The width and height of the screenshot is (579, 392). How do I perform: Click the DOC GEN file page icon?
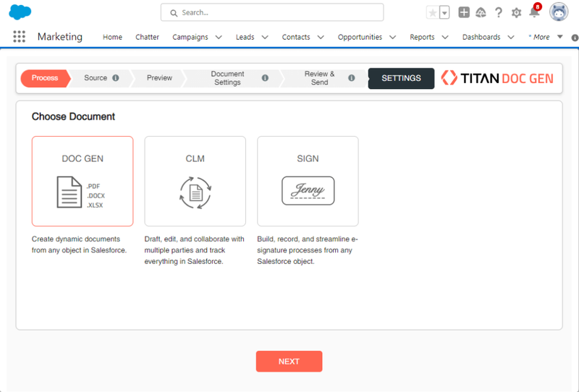[x=69, y=192]
